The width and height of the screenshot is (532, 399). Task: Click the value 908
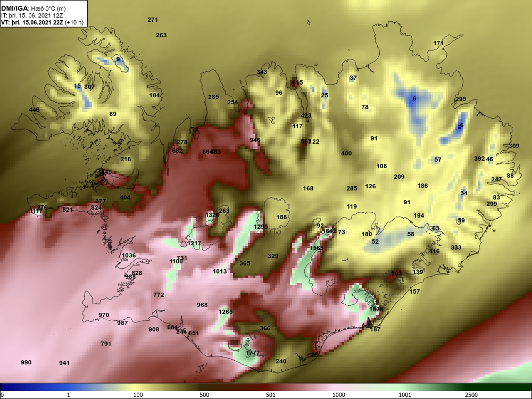154,329
